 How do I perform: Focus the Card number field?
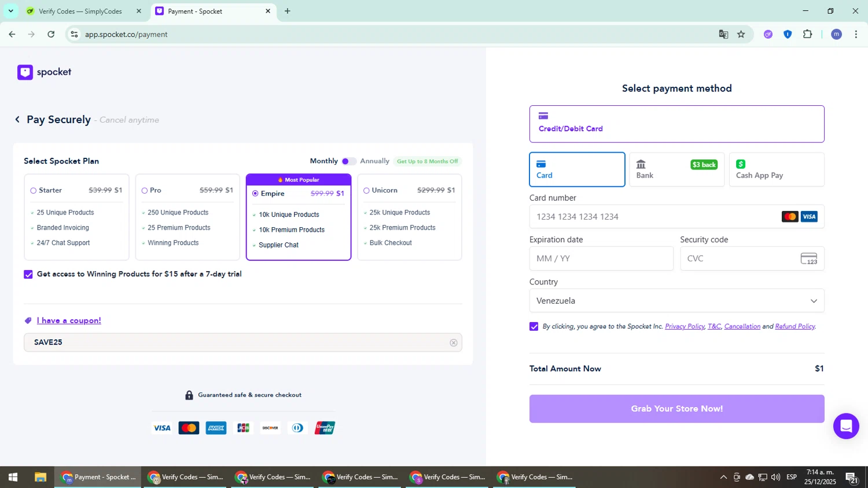point(676,217)
